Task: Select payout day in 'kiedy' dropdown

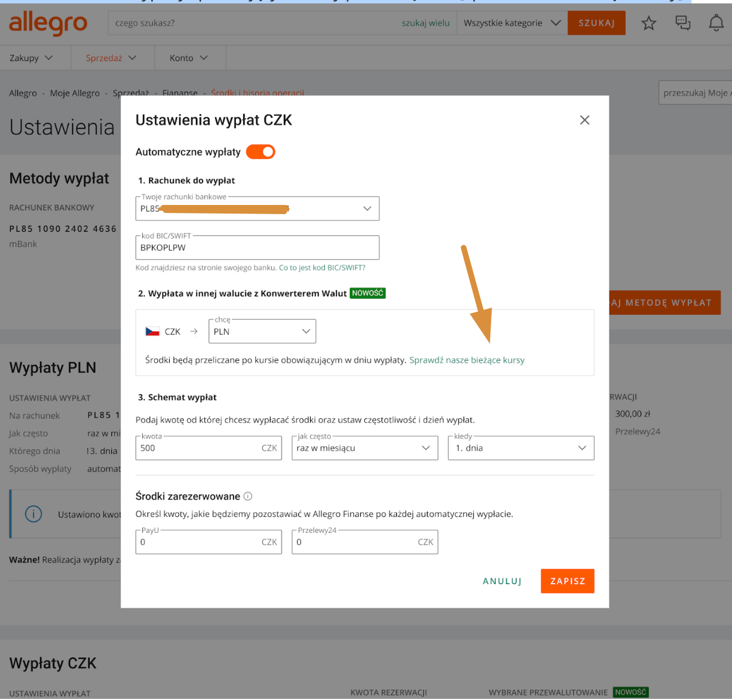Action: click(521, 448)
